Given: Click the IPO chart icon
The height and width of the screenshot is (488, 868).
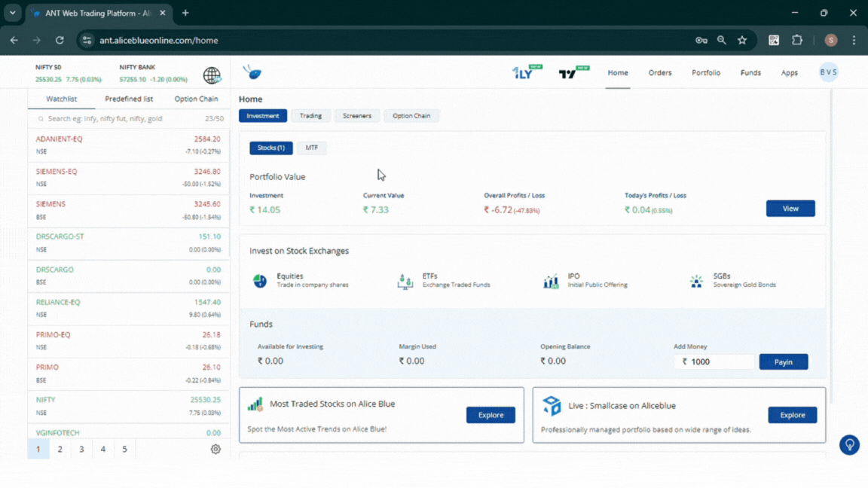Looking at the screenshot, I should point(551,281).
